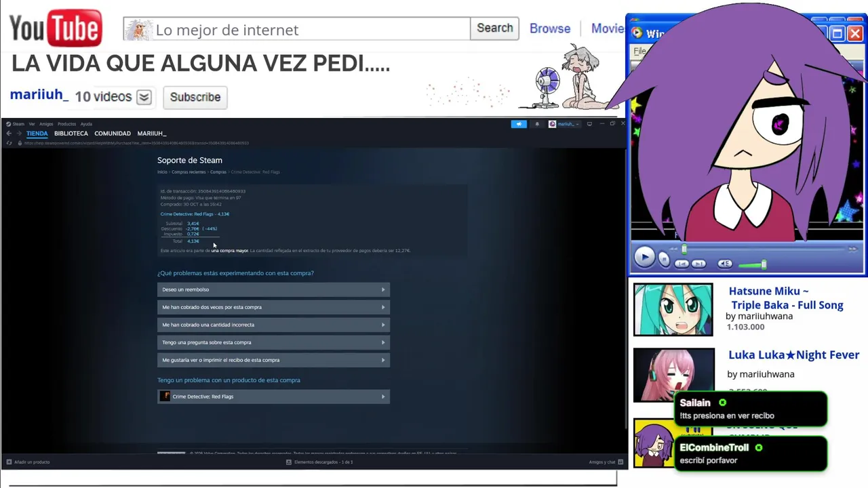This screenshot has width=868, height=488.
Task: Open Elementos descargados downloads status
Action: pyautogui.click(x=319, y=462)
